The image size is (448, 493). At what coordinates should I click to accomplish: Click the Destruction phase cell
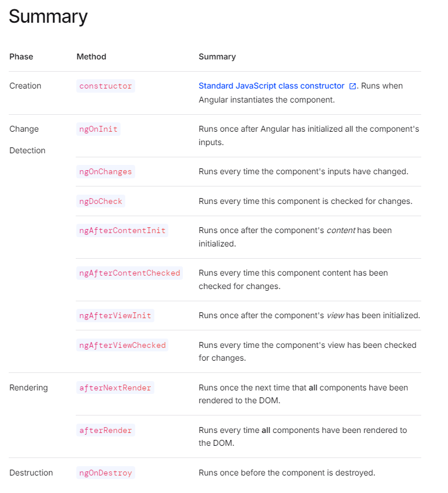click(x=31, y=473)
